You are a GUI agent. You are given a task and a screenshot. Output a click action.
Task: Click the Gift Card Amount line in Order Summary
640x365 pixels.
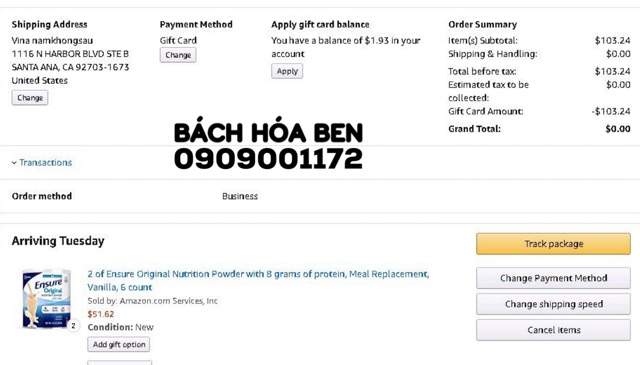[x=539, y=111]
